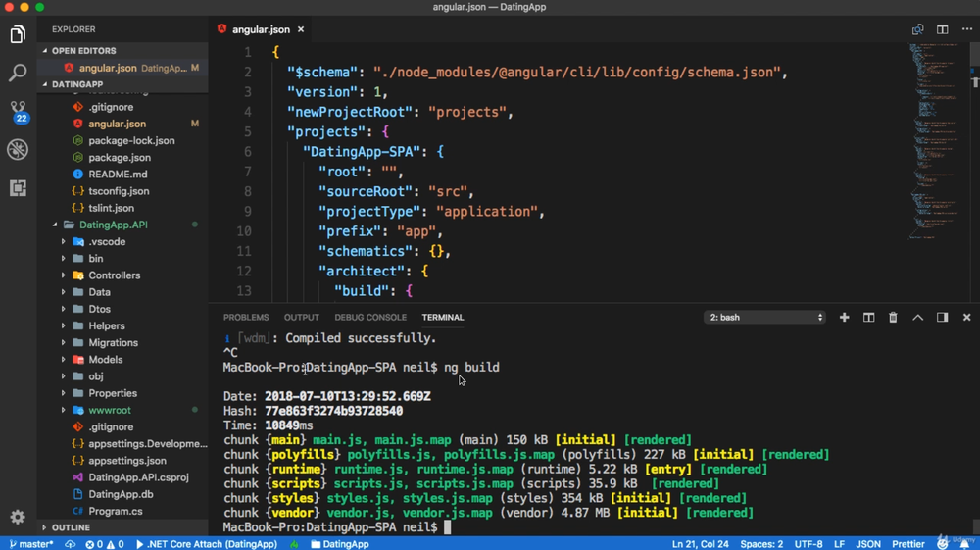Collapse the DatingApp.API folder
The width and height of the screenshot is (980, 550).
(122, 225)
